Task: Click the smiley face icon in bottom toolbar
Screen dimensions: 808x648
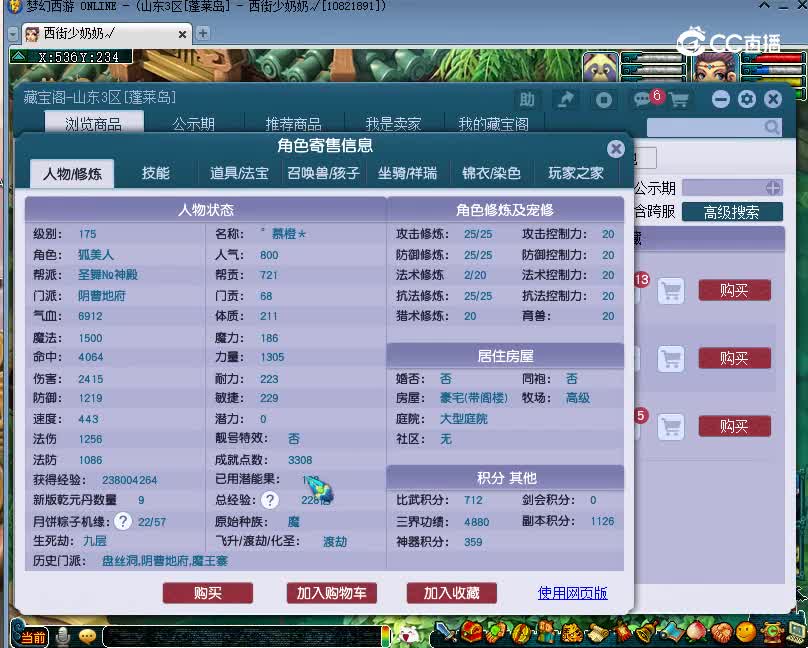Action: 747,632
